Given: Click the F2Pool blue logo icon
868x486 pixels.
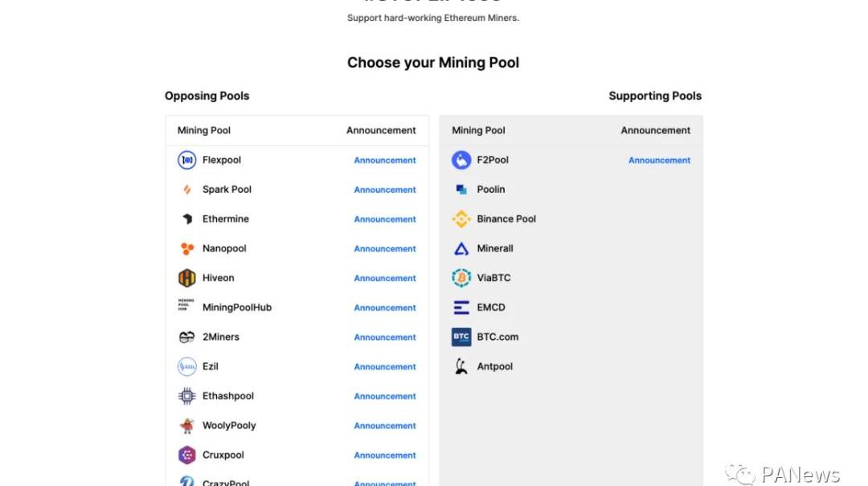Looking at the screenshot, I should click(x=461, y=160).
